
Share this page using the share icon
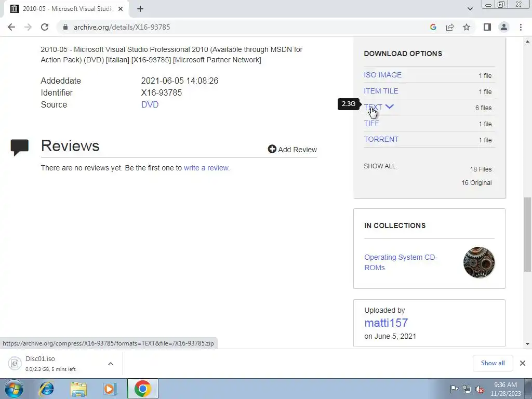(x=450, y=27)
